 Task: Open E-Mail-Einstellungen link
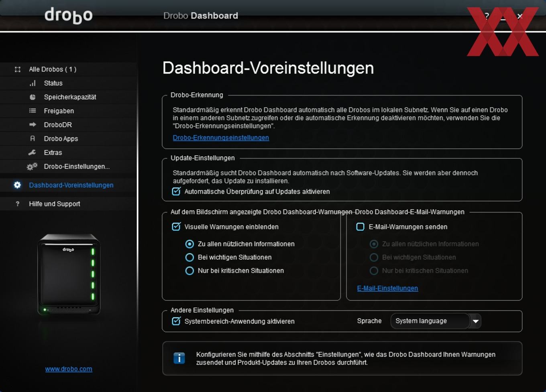(x=387, y=288)
